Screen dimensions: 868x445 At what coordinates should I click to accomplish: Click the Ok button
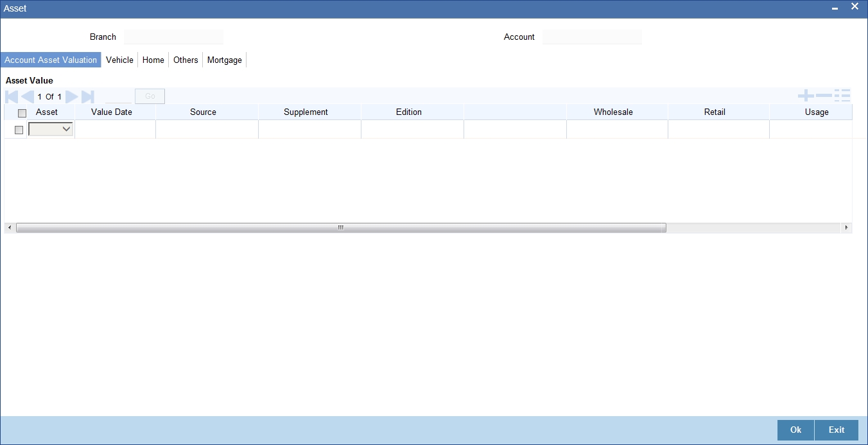coord(795,430)
